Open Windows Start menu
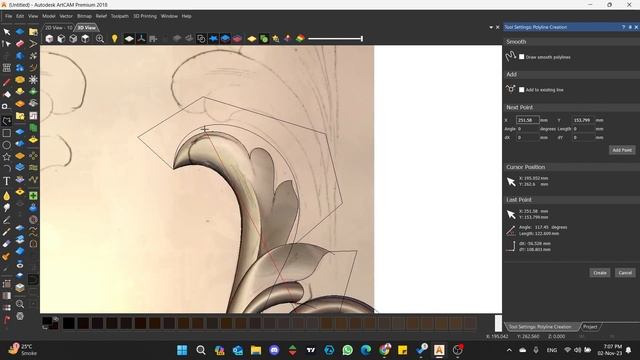The height and width of the screenshot is (360, 640). pos(182,350)
